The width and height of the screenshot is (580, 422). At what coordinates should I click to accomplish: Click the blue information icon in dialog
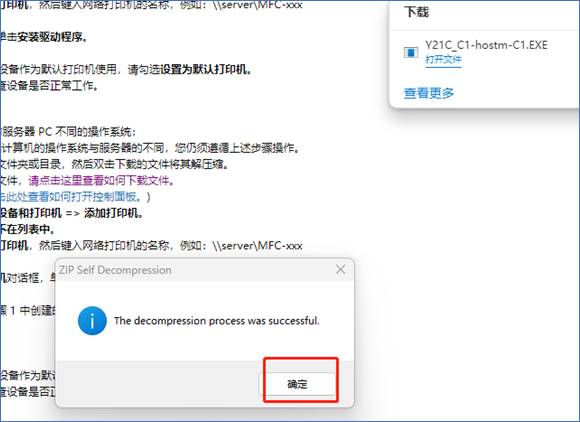coord(92,321)
